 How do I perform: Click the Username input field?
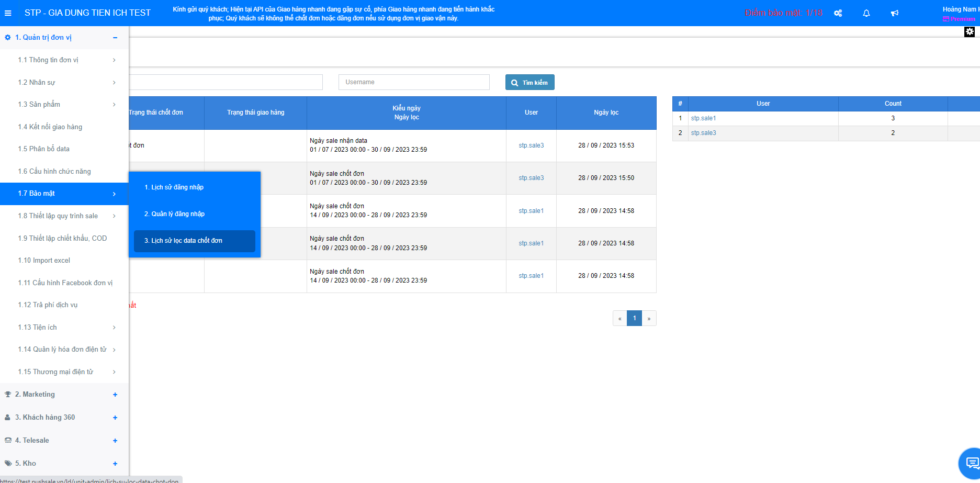tap(414, 82)
